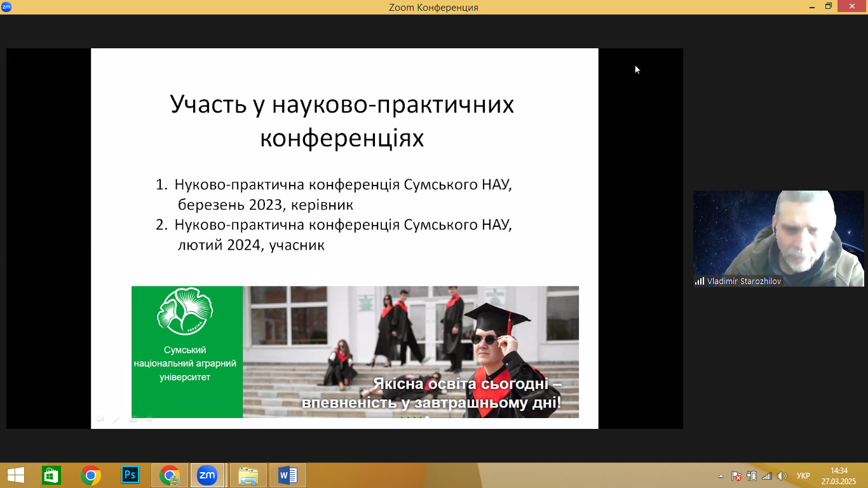Viewport: 868px width, 488px height.
Task: Switch to Chrome profile window in taskbar
Action: pyautogui.click(x=170, y=475)
